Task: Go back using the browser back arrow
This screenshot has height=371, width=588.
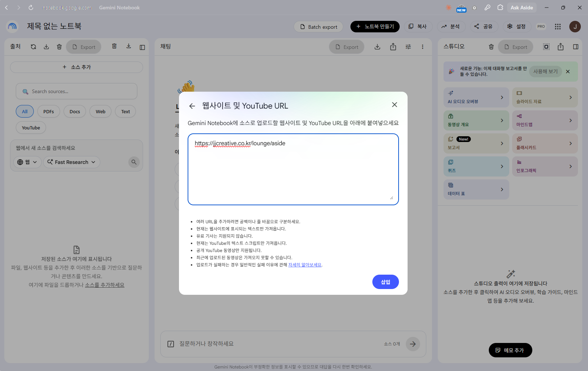Action: (6, 8)
